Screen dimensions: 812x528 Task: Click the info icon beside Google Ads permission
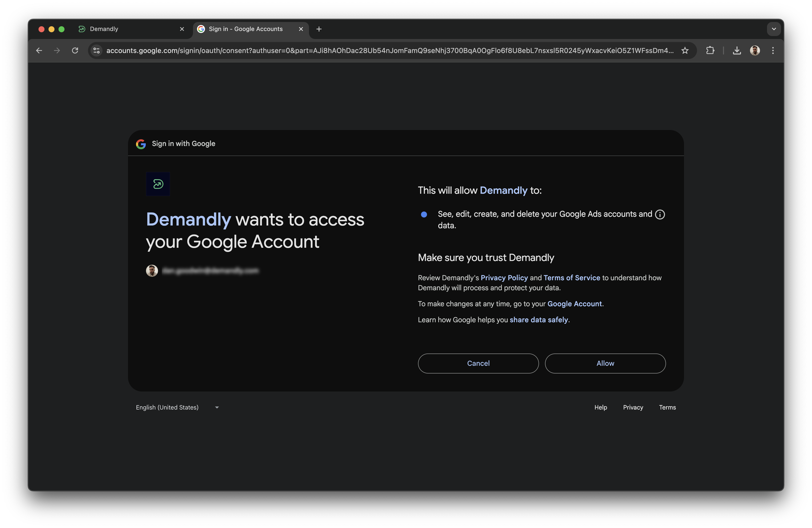(x=660, y=214)
